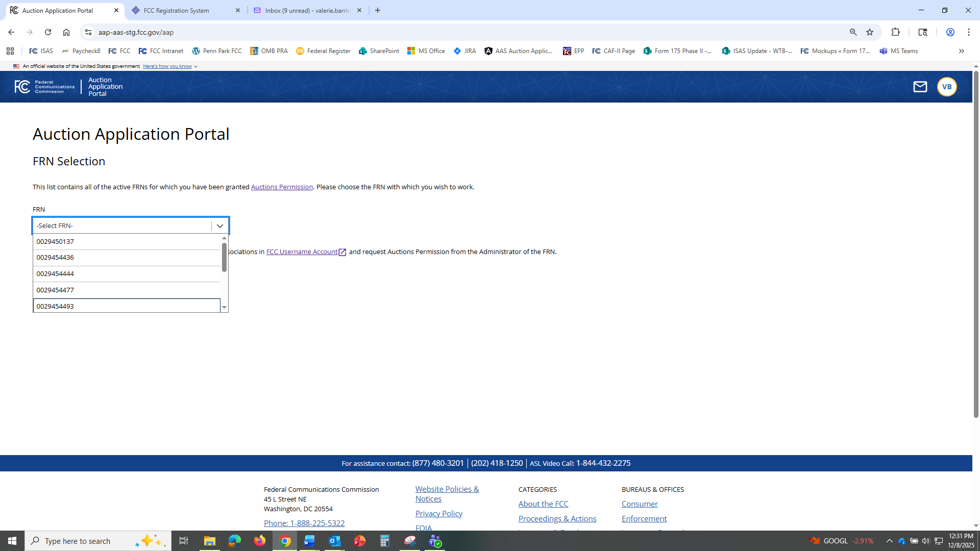The image size is (980, 551).
Task: Open the mail envelope icon in header
Action: tap(920, 87)
